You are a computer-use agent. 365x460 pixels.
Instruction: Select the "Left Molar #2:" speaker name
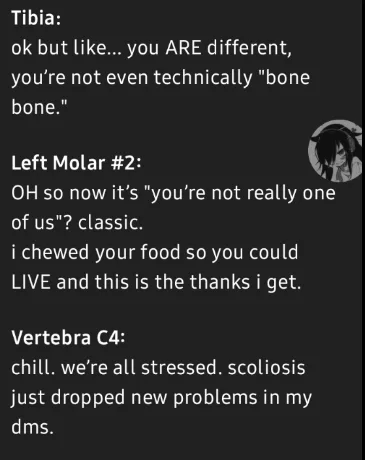click(x=76, y=163)
